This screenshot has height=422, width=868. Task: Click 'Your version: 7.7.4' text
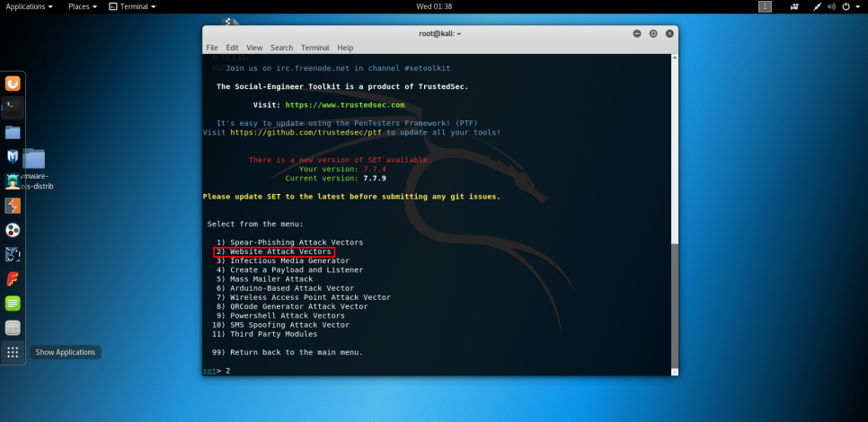(342, 169)
